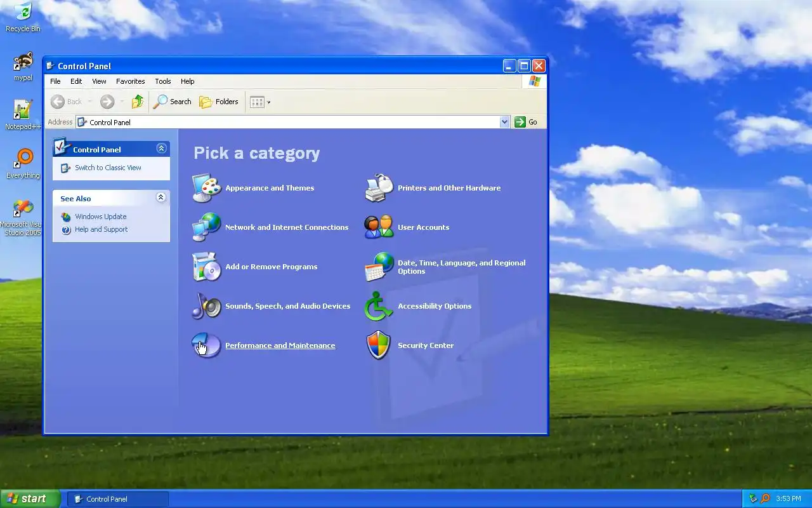This screenshot has height=508, width=812.
Task: Click the green tray icon beside the clock
Action: pos(753,498)
